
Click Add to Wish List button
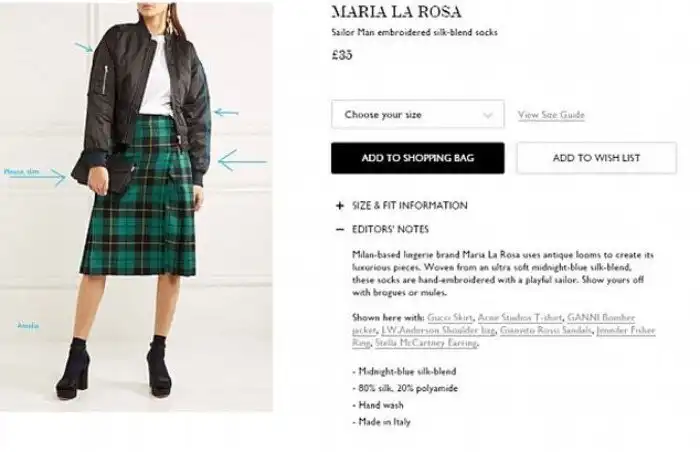[596, 158]
